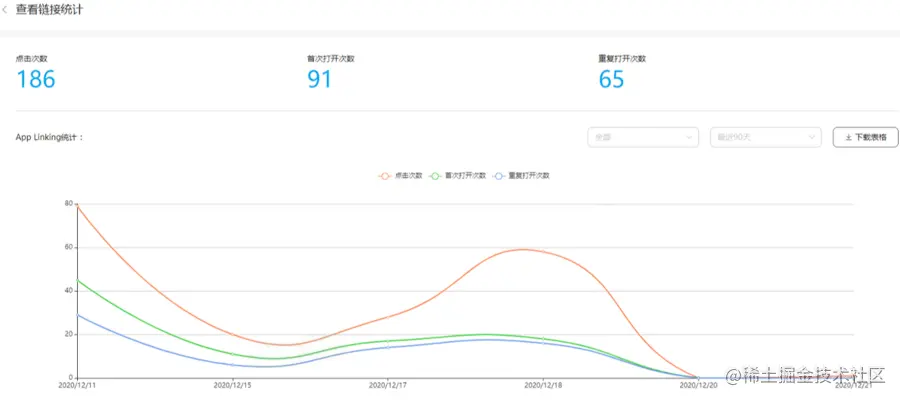Screen dimensions: 900x400
Task: Click the 重复打开次数 heading above 65
Action: click(x=622, y=59)
